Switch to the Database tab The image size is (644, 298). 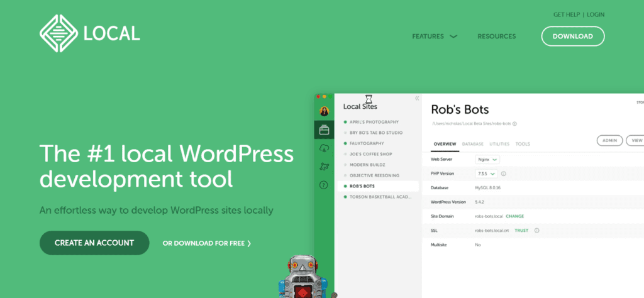(x=473, y=144)
